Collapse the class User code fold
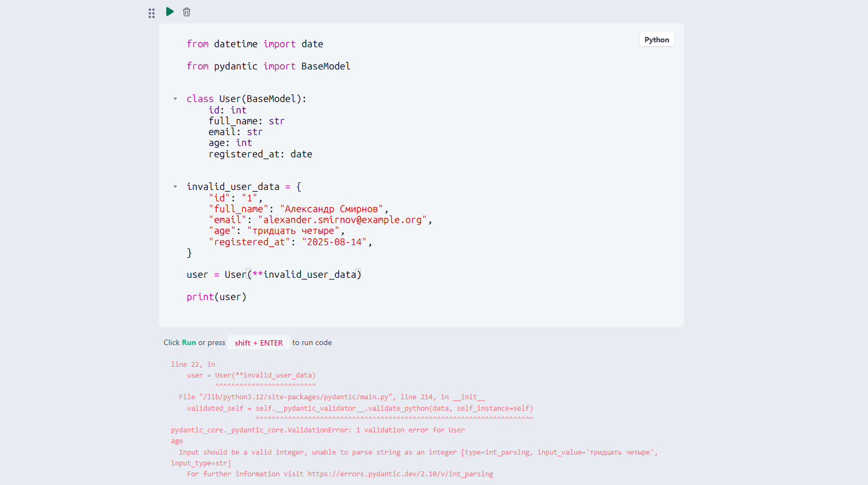Image resolution: width=868 pixels, height=485 pixels. (x=175, y=99)
